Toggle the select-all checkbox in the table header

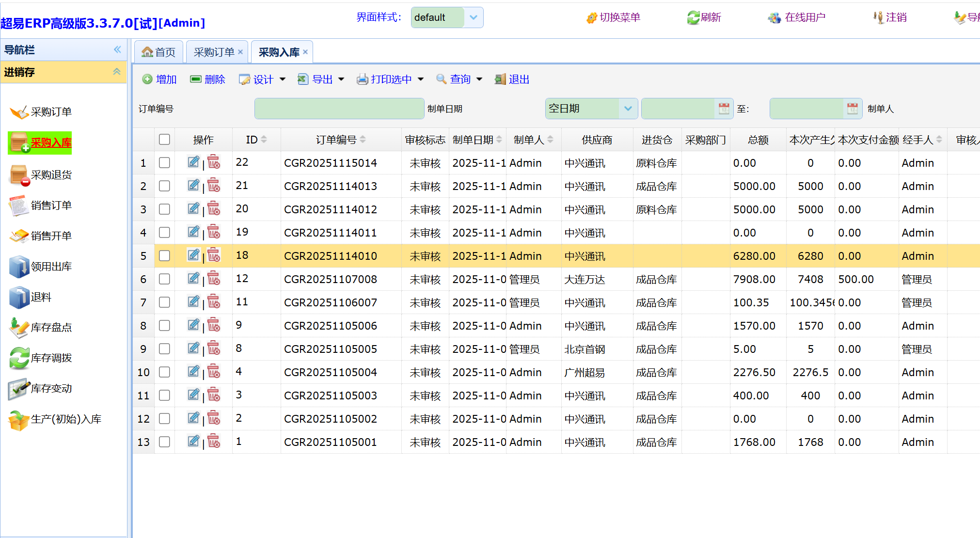pos(164,140)
